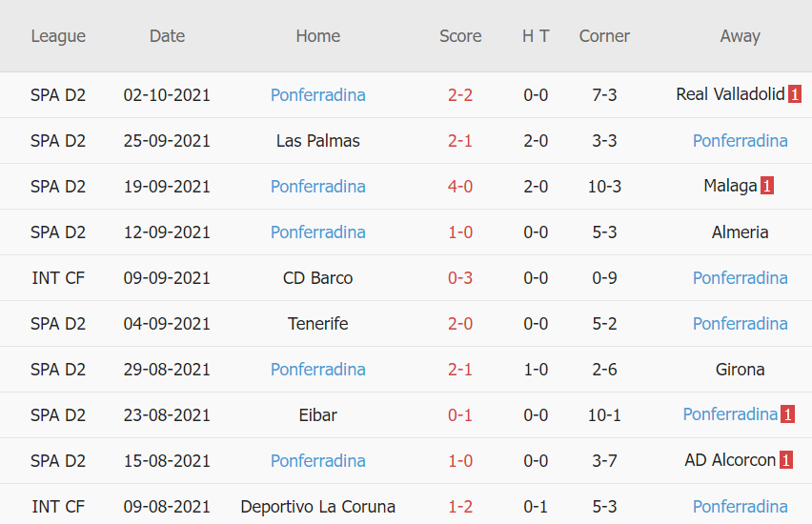This screenshot has height=524, width=812.
Task: Select the Date column header
Action: pos(167,36)
